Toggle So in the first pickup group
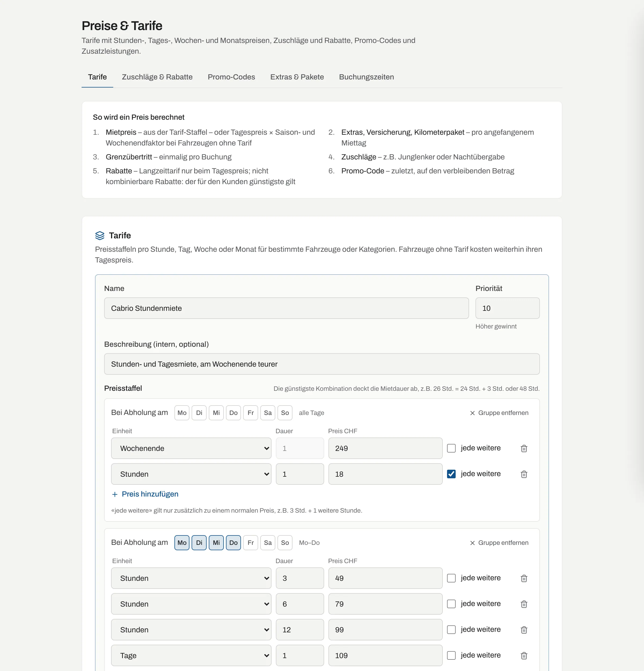The height and width of the screenshot is (671, 644). tap(285, 413)
